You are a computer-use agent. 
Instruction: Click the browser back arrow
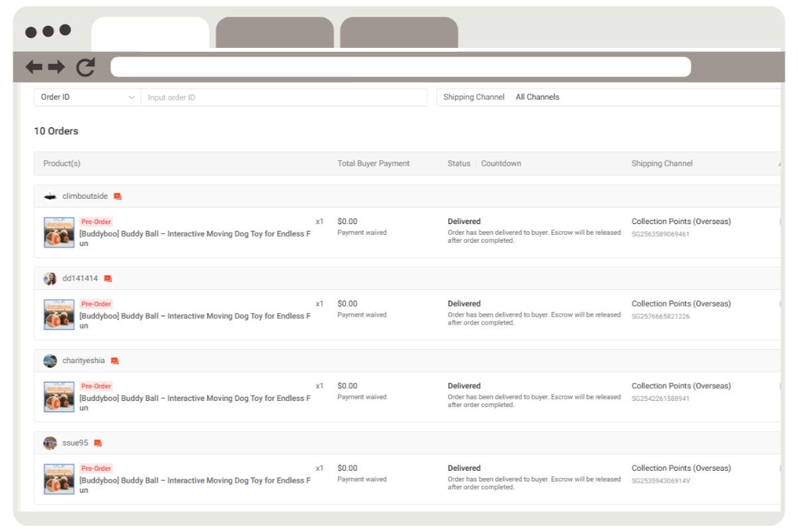pyautogui.click(x=33, y=66)
